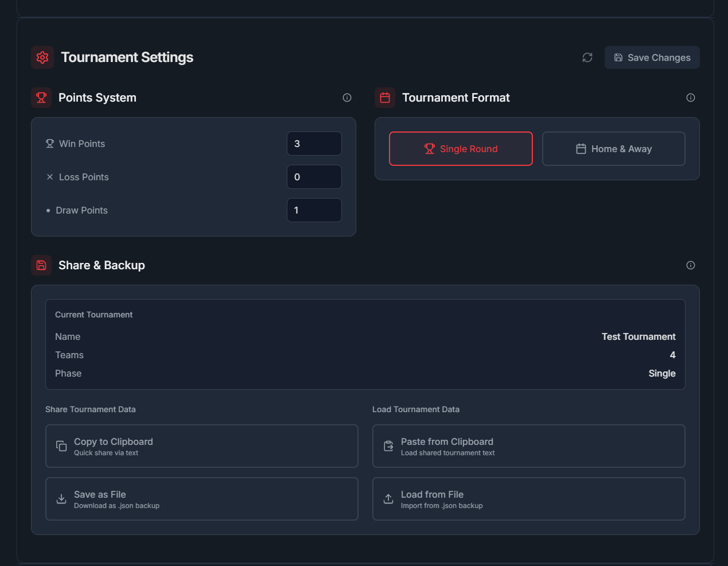Copy tournament data to clipboard

tap(201, 446)
